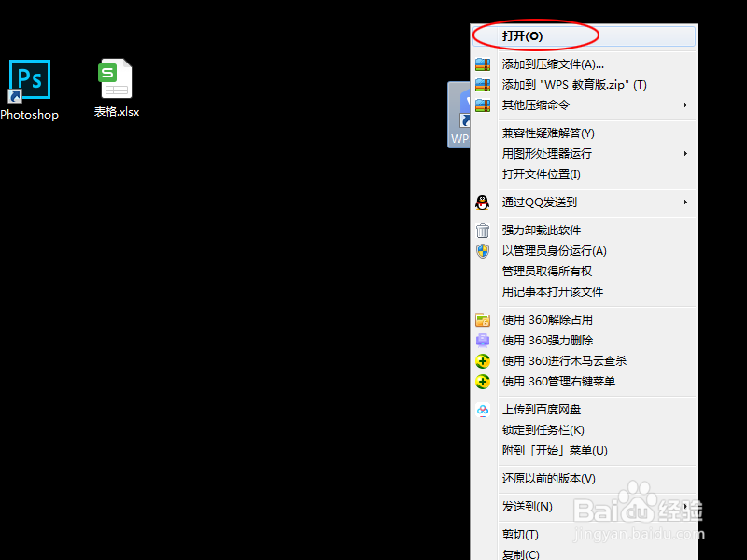Select the WPS desktop shortcut behind the menu

coord(459,115)
